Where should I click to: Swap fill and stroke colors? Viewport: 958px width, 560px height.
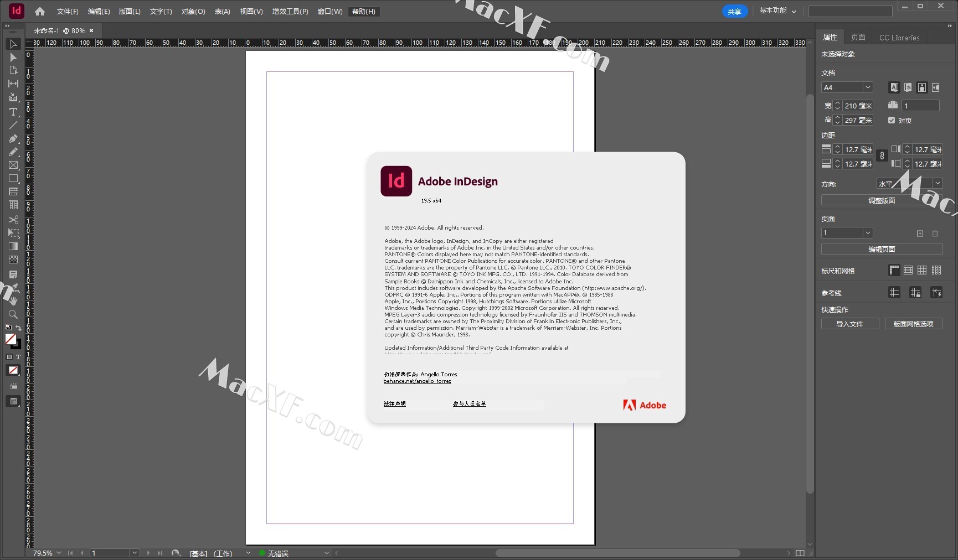click(x=18, y=328)
